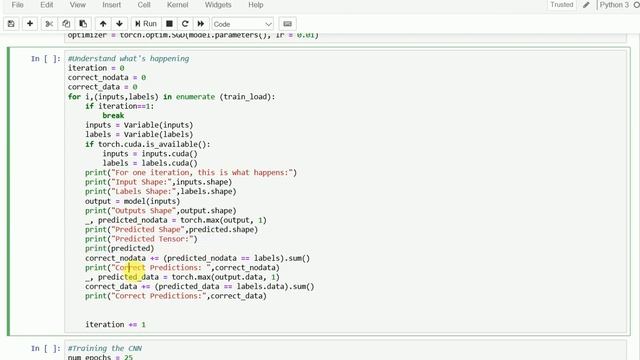The width and height of the screenshot is (640, 360).
Task: Click the "labels = labels.cuda()" line
Action: coord(150,163)
